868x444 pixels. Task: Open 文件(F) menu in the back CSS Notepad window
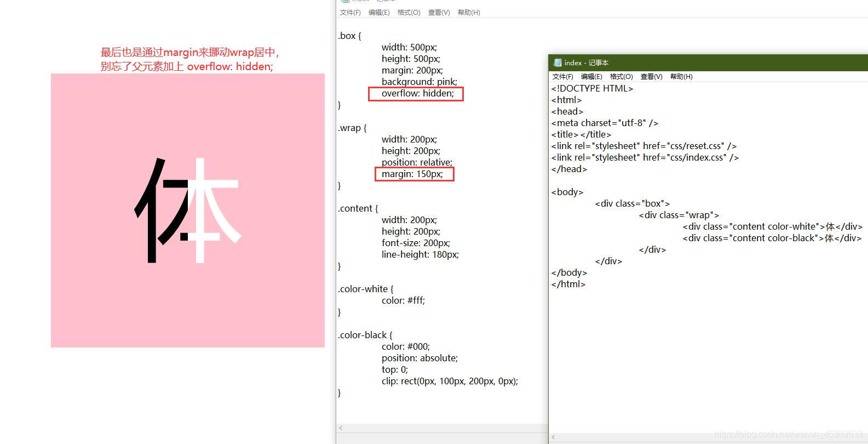tap(350, 13)
